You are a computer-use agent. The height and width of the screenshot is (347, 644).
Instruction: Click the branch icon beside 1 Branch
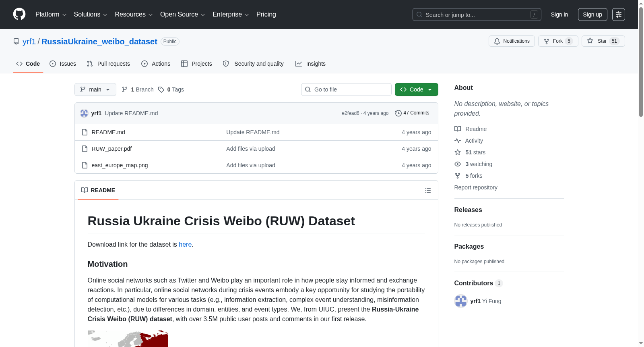click(x=125, y=89)
